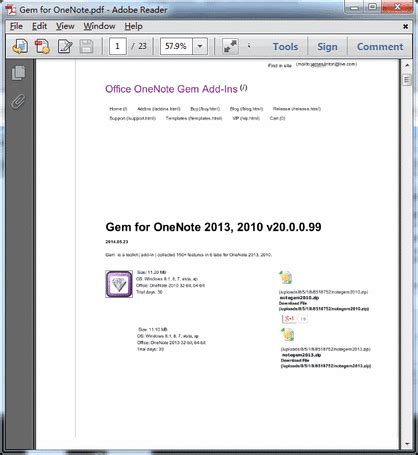Click the Save floppy disk icon

click(x=86, y=46)
